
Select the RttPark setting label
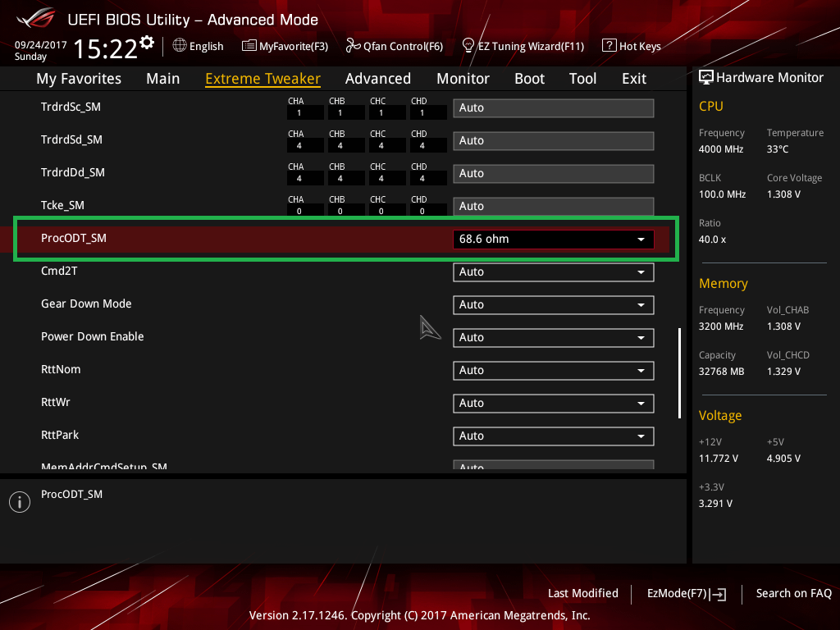tap(60, 435)
